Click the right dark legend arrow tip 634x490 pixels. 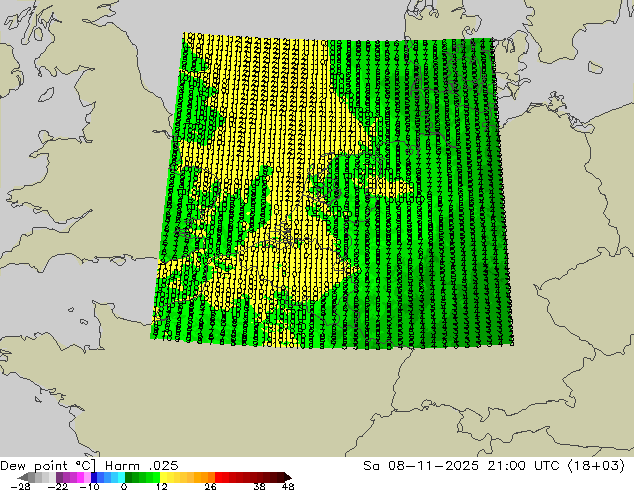coord(289,478)
